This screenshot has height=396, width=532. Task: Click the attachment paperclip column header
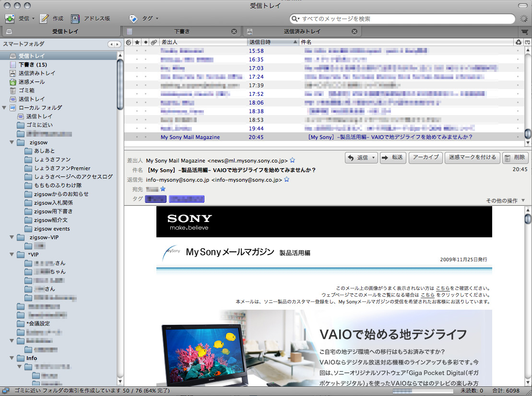tap(154, 42)
